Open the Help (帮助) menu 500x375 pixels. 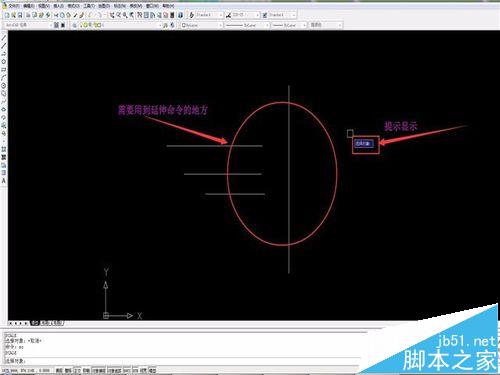point(168,6)
